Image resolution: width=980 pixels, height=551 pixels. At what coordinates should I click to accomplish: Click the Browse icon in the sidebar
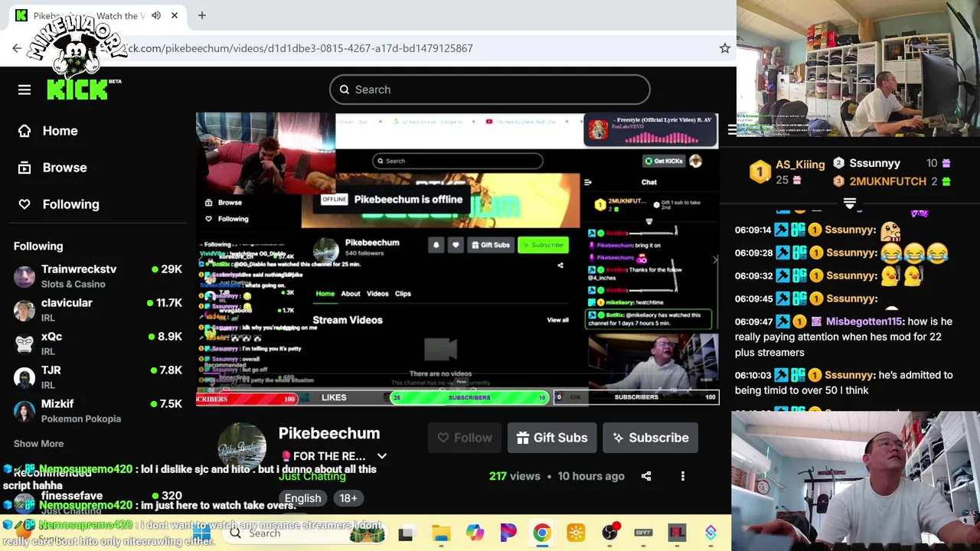[24, 168]
